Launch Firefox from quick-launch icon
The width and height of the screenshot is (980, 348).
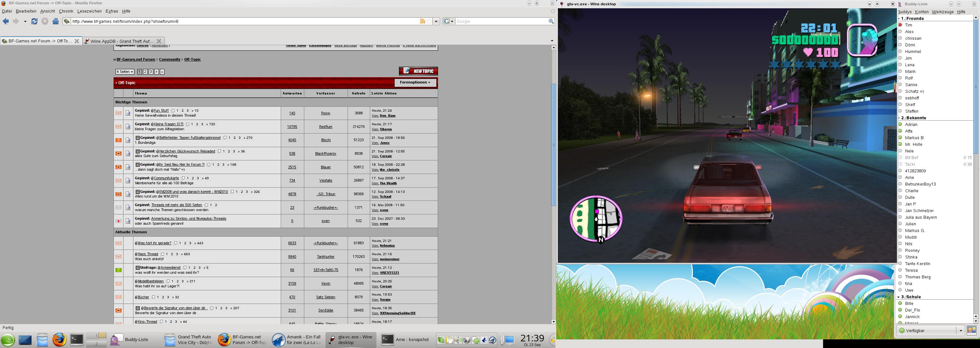(59, 340)
